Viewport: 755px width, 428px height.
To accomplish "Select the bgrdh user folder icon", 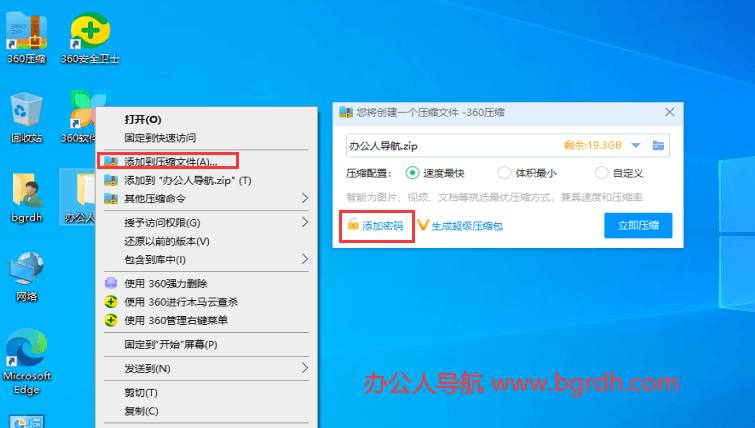I will [26, 196].
